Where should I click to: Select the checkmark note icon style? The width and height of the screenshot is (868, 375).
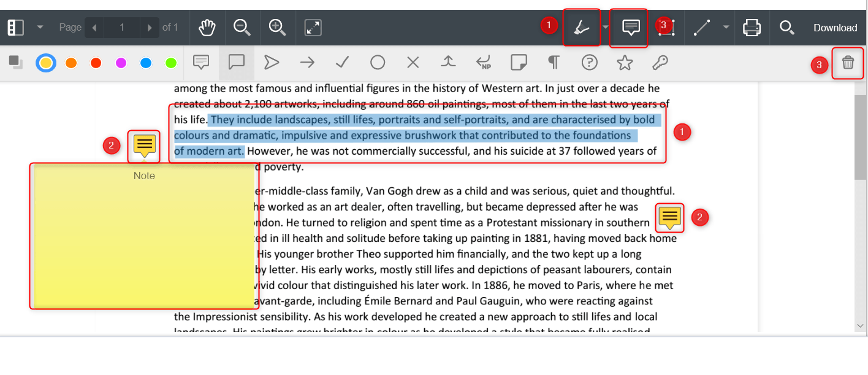point(342,63)
